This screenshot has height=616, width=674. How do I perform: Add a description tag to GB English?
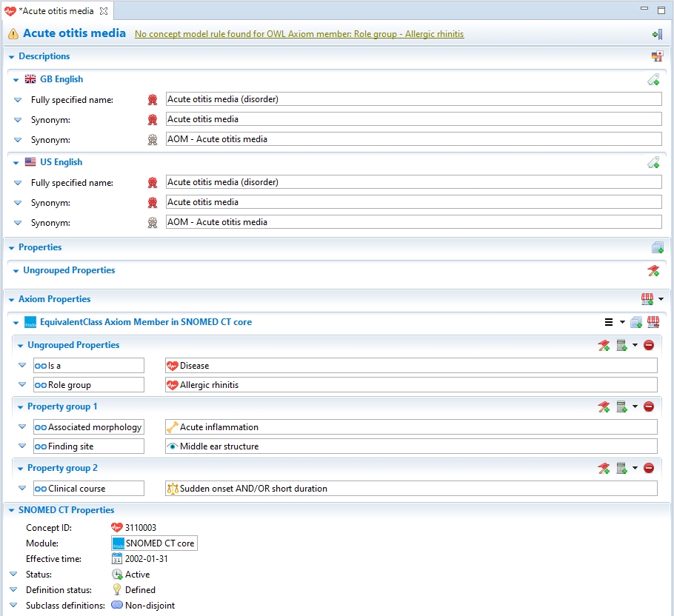pyautogui.click(x=653, y=79)
